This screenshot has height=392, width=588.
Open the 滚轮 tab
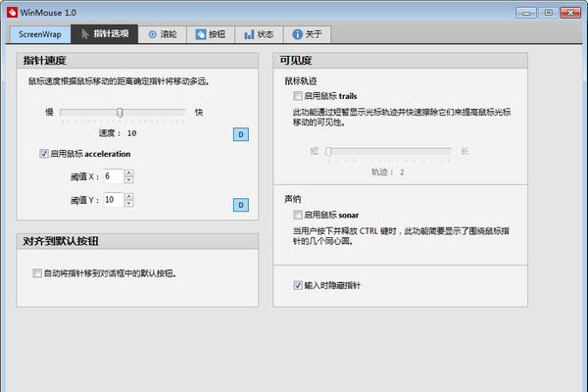point(163,34)
